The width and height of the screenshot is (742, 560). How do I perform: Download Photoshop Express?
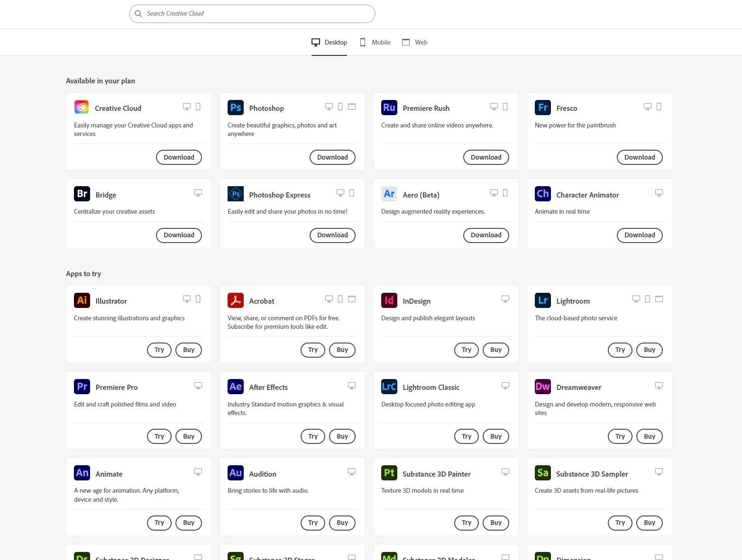332,235
